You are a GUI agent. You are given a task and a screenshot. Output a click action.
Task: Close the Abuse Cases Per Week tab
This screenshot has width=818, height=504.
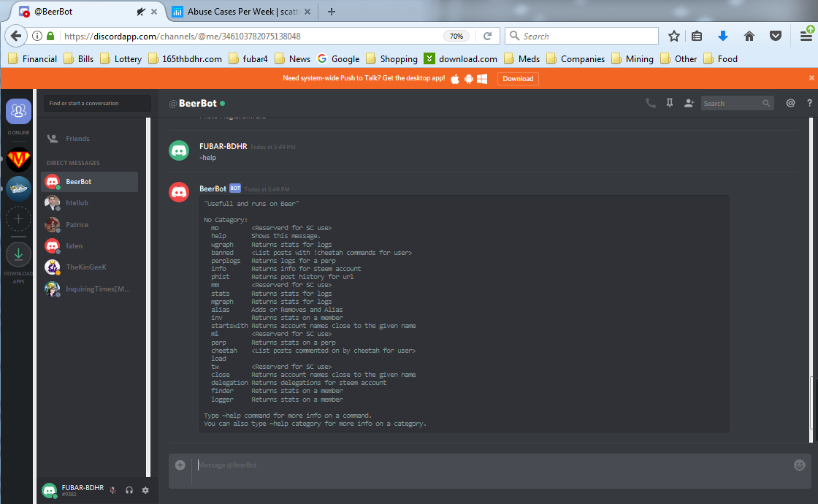pos(307,12)
